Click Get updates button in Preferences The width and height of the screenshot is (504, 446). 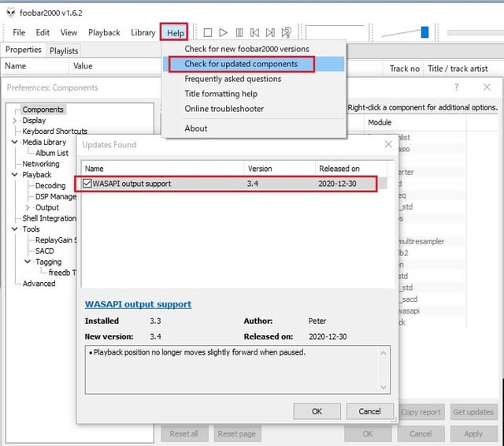click(473, 412)
